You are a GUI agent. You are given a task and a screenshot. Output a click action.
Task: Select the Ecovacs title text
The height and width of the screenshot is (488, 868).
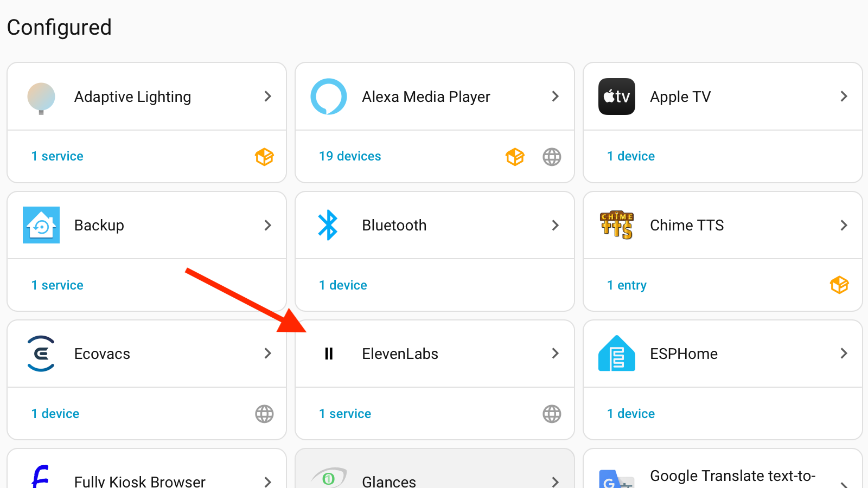(x=102, y=354)
